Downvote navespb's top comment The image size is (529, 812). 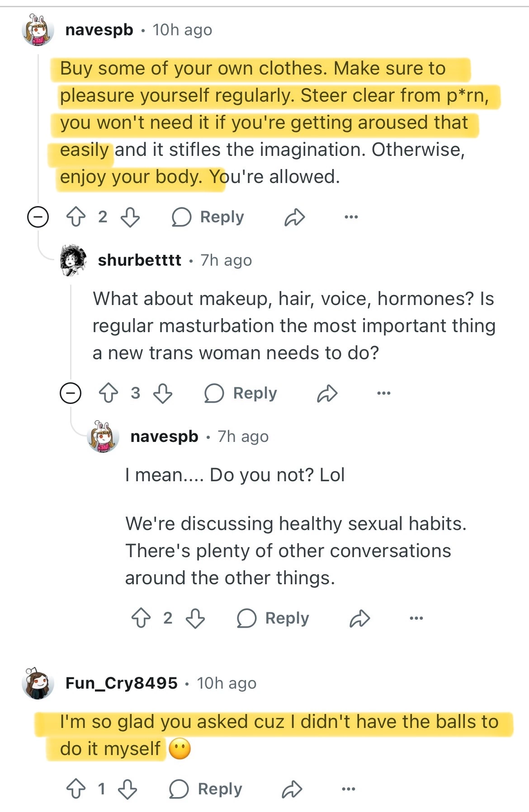130,217
